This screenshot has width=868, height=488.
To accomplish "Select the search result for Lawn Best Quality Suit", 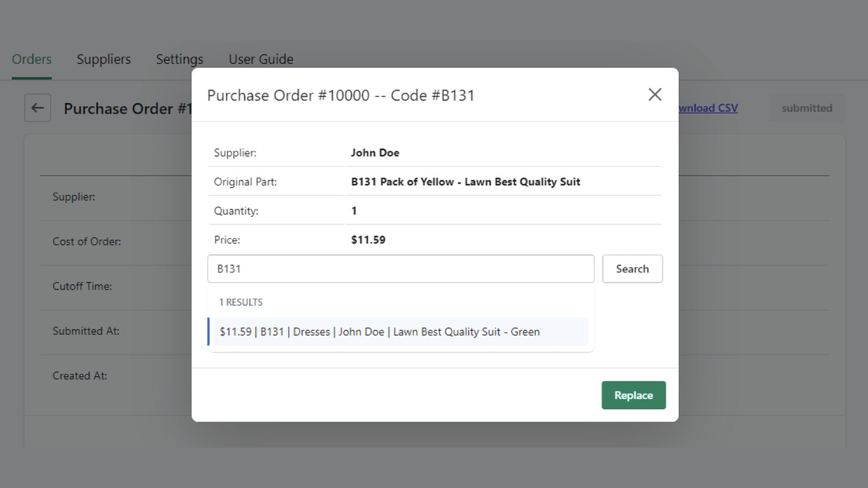I will point(378,331).
